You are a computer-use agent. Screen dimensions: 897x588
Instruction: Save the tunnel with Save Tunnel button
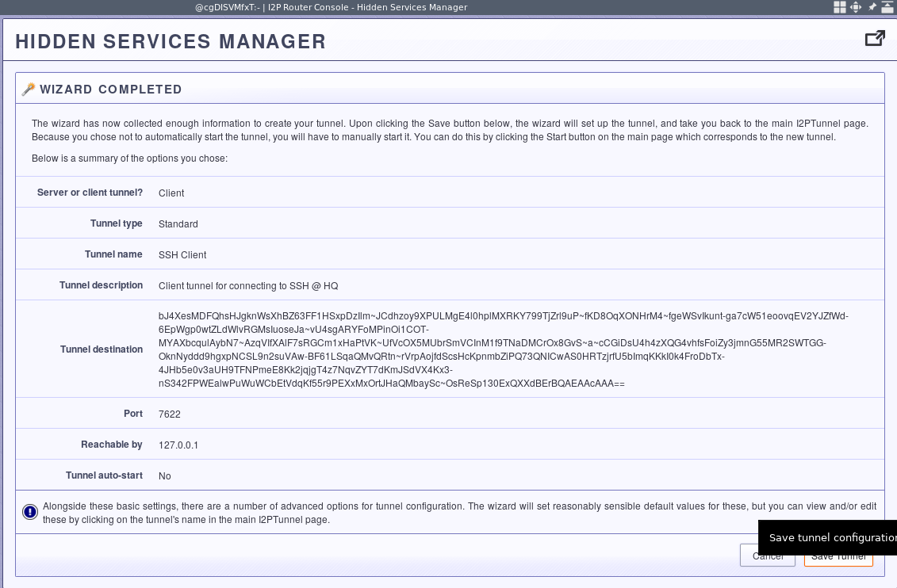(x=838, y=556)
